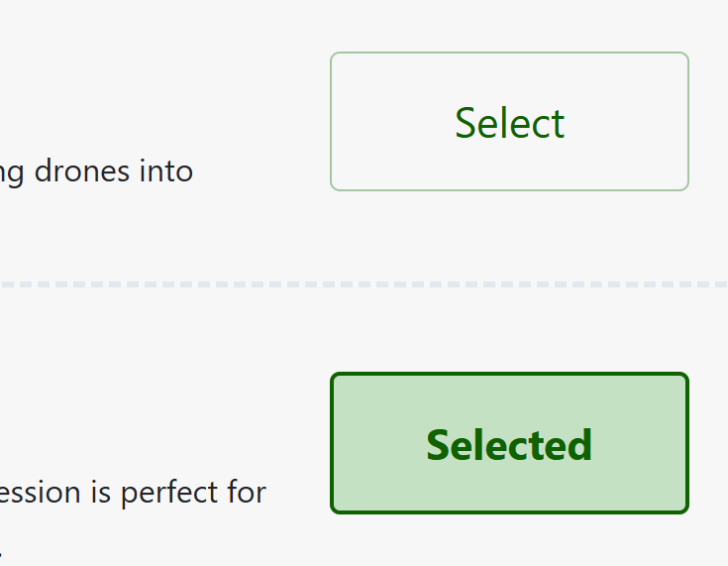Click the dashed divider between sessions
Image resolution: width=728 pixels, height=566 pixels.
(x=364, y=284)
